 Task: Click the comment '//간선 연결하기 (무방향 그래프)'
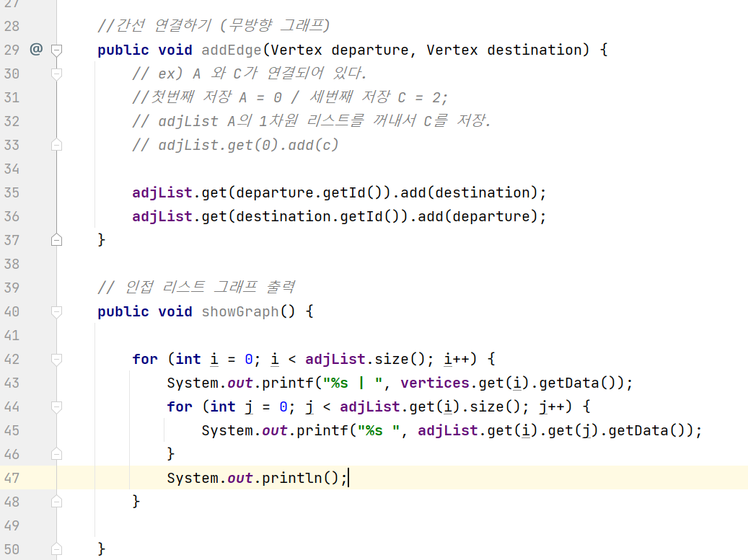(214, 25)
